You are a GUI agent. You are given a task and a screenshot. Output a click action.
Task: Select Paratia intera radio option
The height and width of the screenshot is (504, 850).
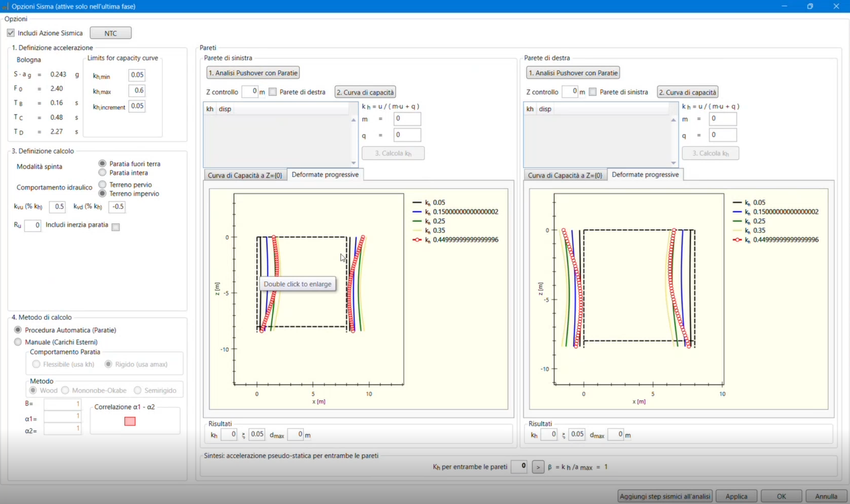[103, 173]
